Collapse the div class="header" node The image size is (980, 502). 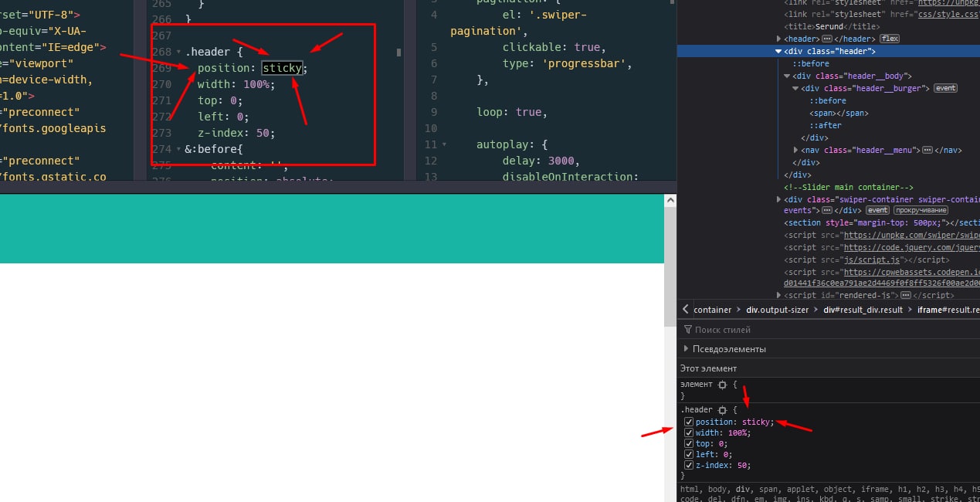click(x=778, y=51)
